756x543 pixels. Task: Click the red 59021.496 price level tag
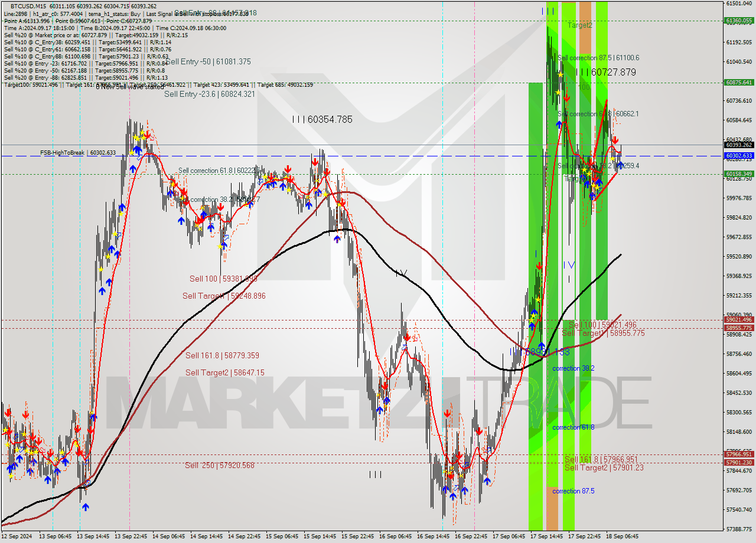(738, 320)
